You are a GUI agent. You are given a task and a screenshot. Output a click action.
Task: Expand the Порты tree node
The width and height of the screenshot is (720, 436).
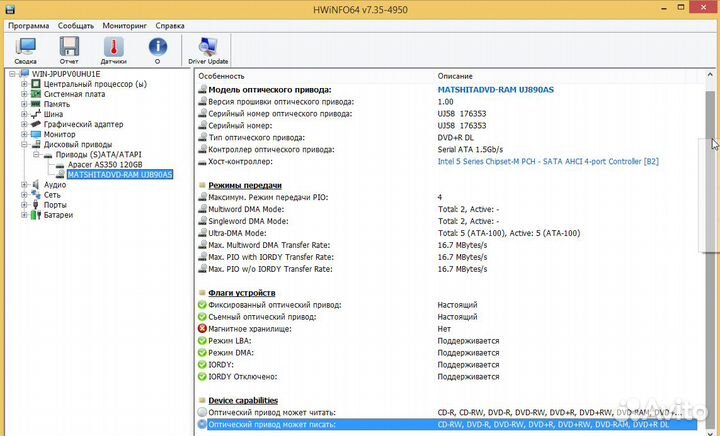pos(24,205)
